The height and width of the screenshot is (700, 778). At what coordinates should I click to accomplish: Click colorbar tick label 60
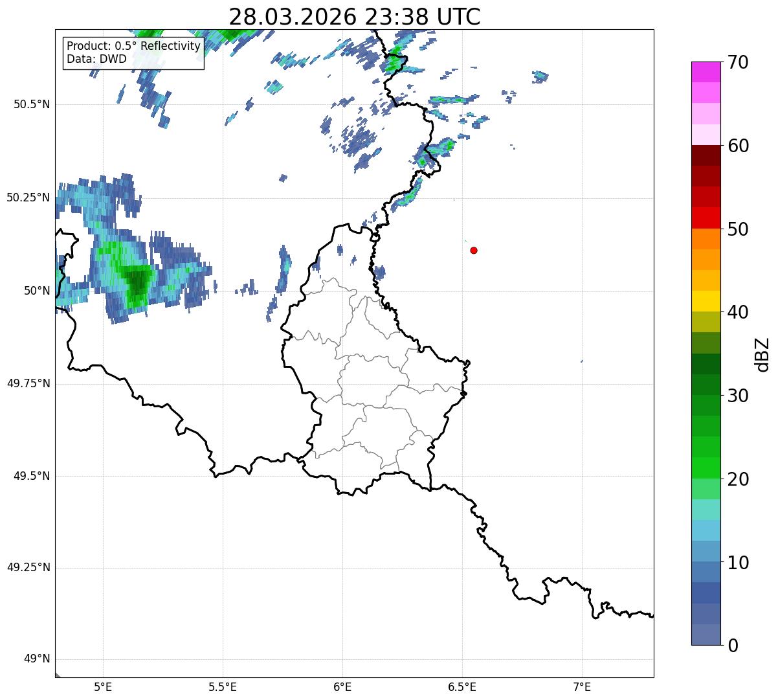[x=738, y=146]
